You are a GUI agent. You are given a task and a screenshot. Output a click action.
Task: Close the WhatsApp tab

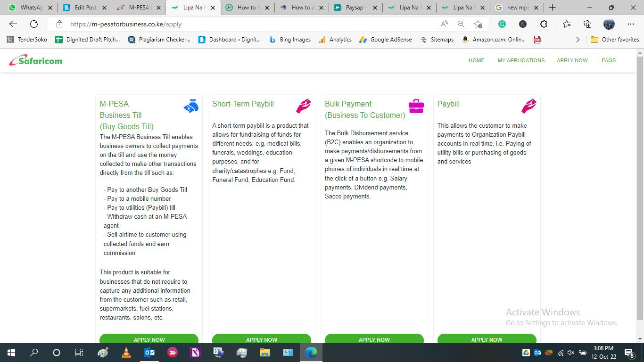50,8
